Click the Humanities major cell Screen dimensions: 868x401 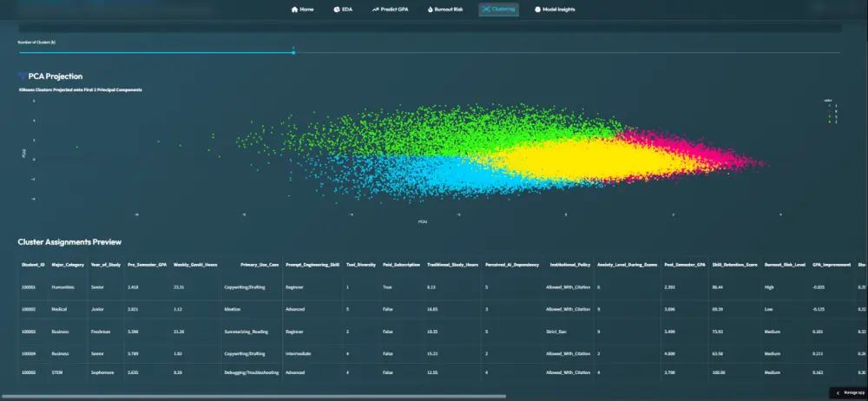62,287
